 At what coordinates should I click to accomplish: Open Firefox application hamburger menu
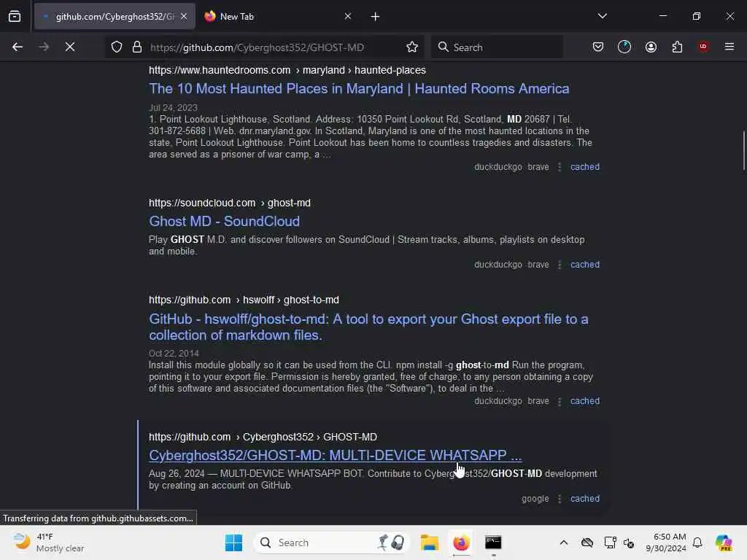[x=729, y=47]
